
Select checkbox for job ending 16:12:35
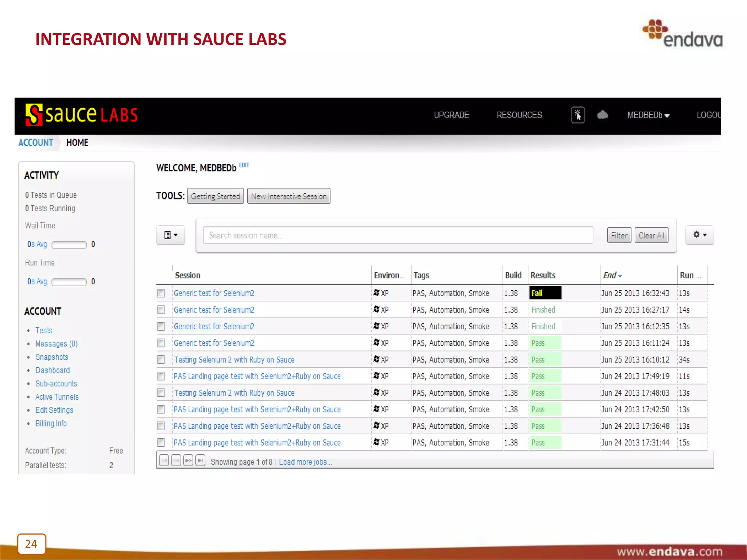pyautogui.click(x=161, y=326)
